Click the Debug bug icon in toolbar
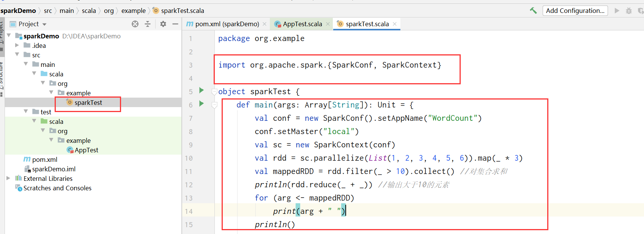This screenshot has width=644, height=234. coord(629,11)
